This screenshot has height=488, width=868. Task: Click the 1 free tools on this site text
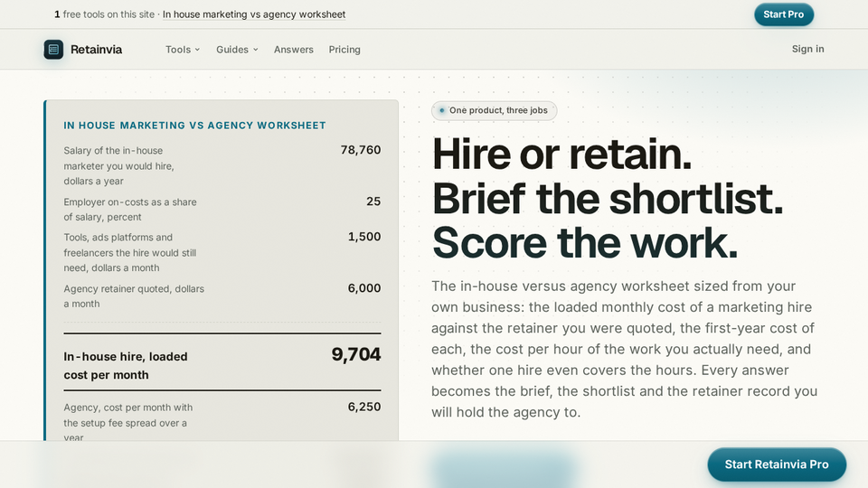tap(105, 14)
